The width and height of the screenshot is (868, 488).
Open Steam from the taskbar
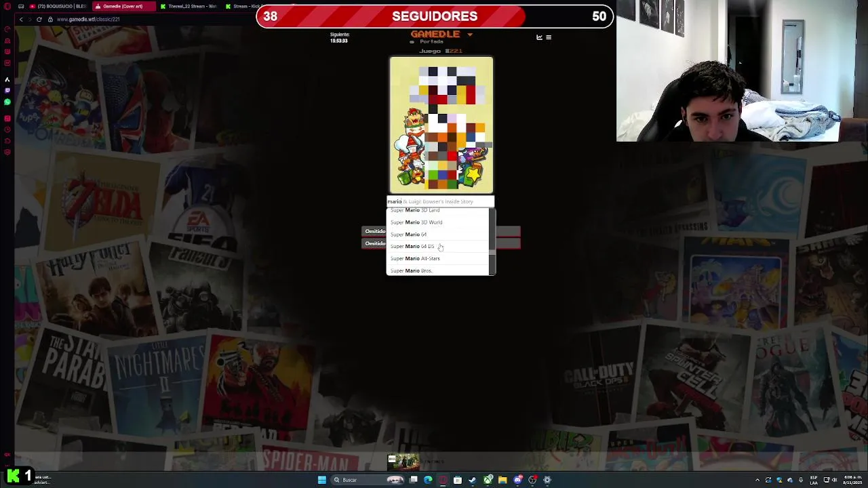(473, 480)
